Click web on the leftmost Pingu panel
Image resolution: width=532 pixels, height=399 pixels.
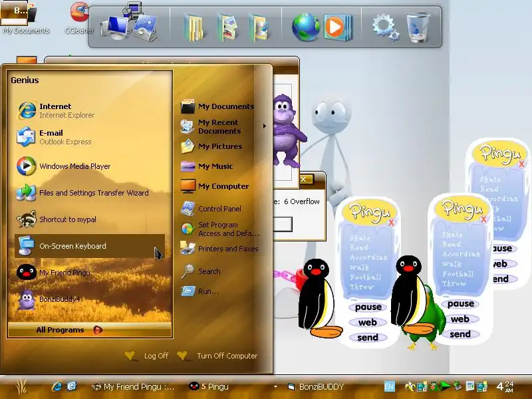(x=368, y=323)
